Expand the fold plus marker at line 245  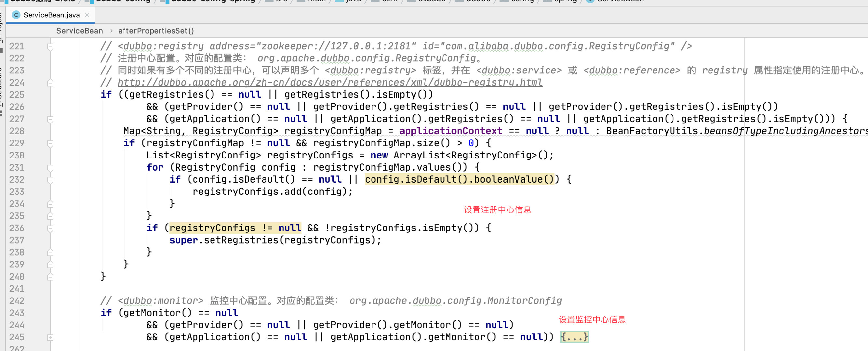click(50, 338)
